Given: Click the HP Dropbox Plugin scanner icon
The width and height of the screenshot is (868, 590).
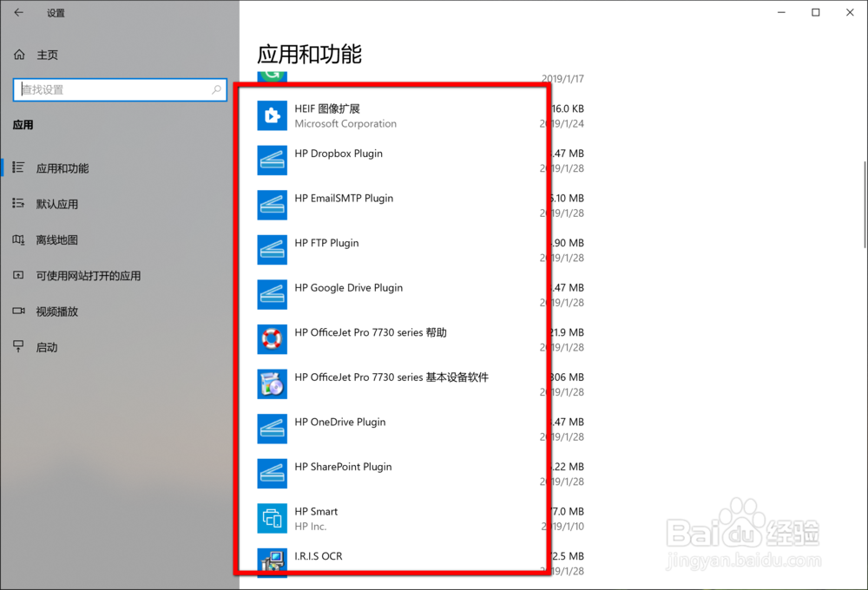Looking at the screenshot, I should [x=272, y=161].
